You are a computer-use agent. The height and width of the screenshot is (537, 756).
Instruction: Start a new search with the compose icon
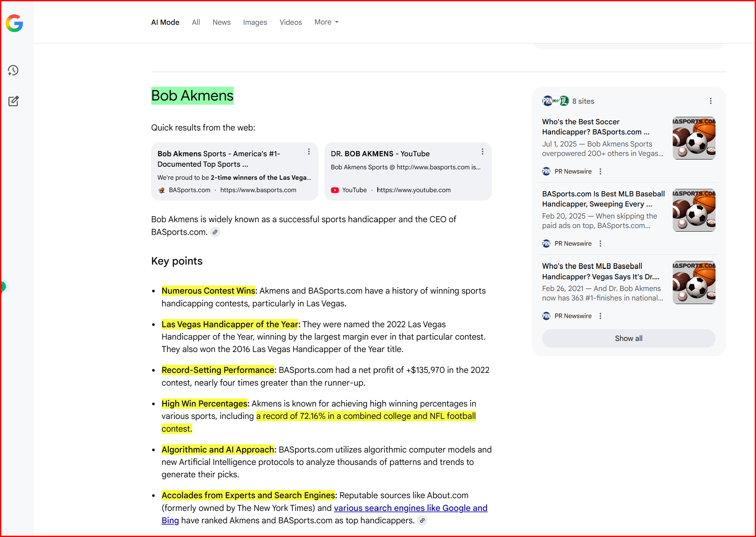point(13,101)
